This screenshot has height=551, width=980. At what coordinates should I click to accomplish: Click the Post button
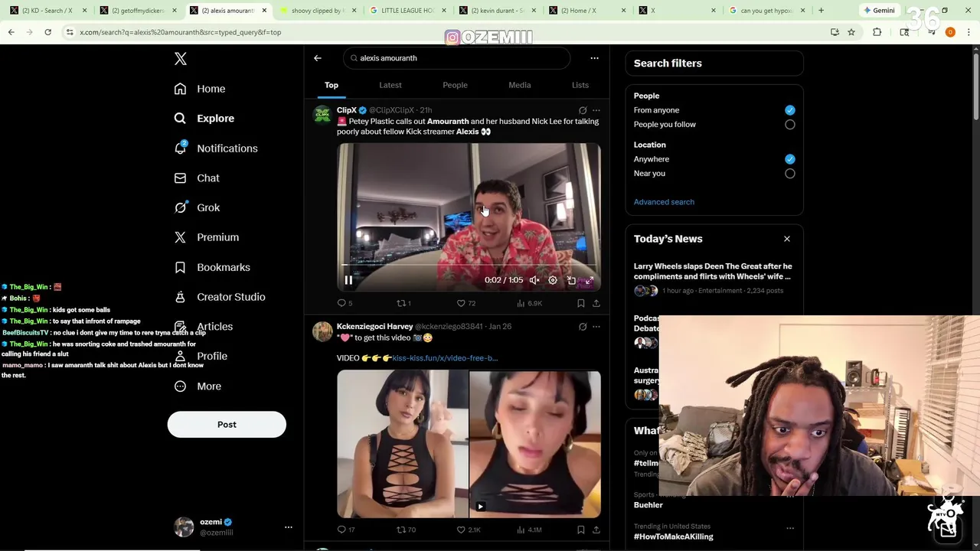pyautogui.click(x=227, y=425)
